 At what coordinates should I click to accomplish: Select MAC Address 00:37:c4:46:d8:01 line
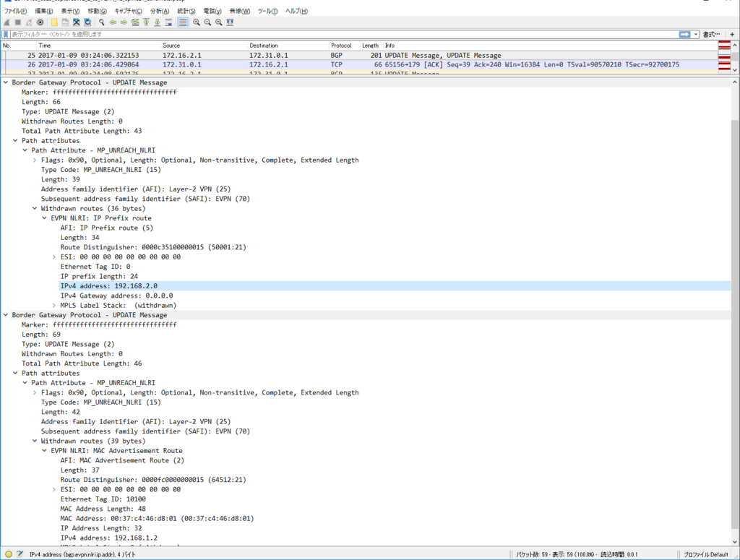tap(157, 519)
